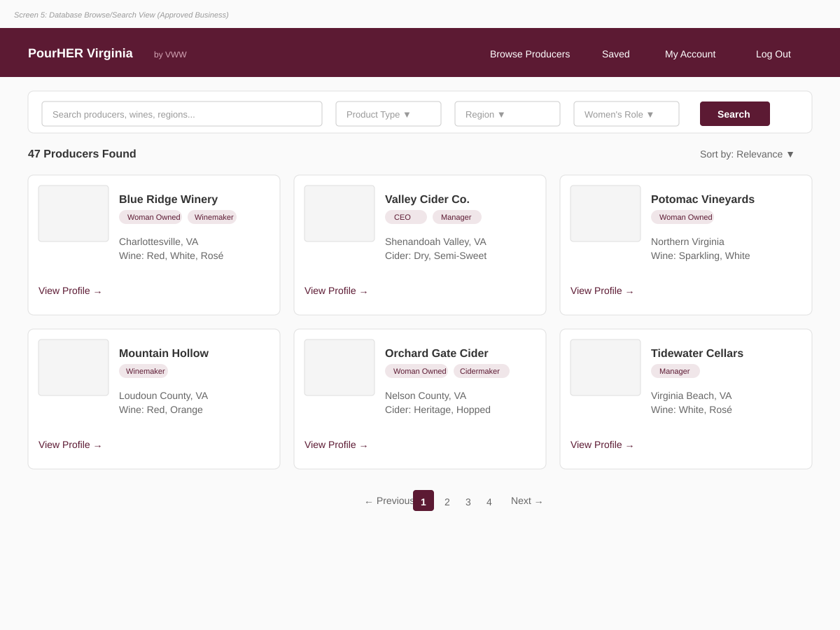Click the Valley Cider Co. thumbnail image
840x630 pixels.
[339, 213]
